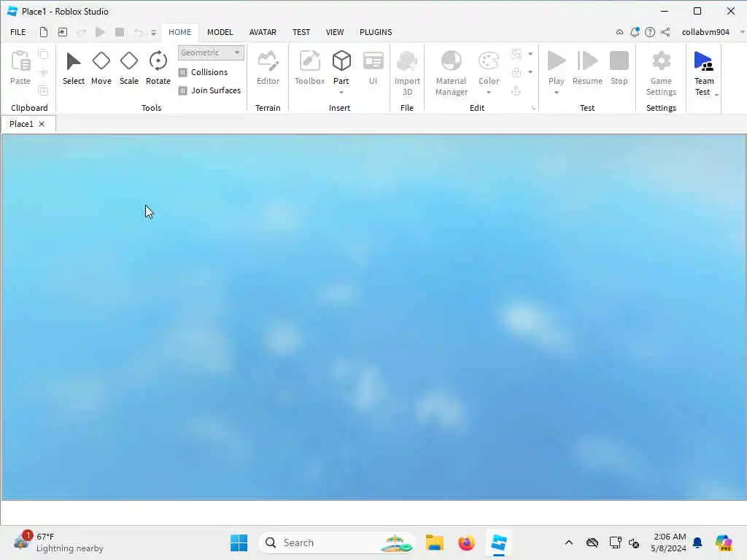Select the Select tool
The image size is (747, 560).
[x=74, y=69]
